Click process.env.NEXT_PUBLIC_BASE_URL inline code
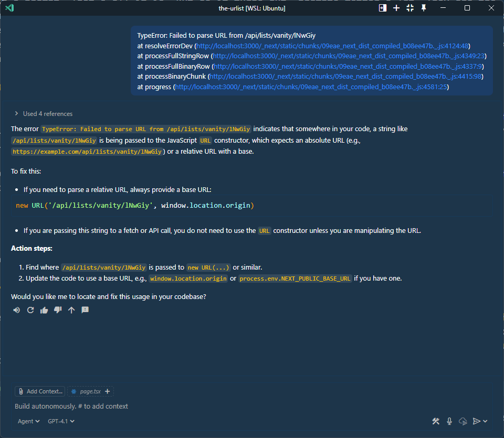 coord(295,279)
